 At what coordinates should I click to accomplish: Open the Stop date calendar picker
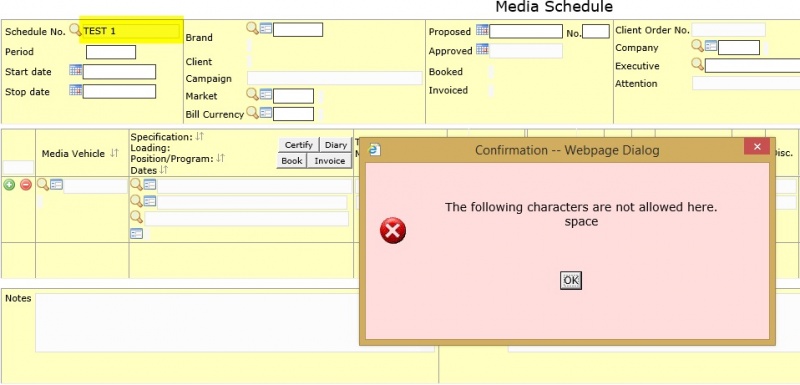coord(76,90)
